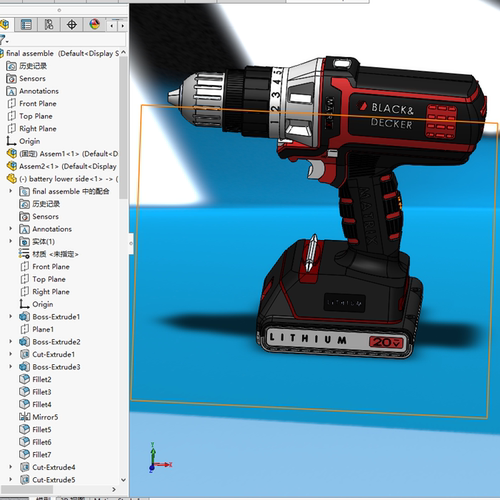Open the PropertyManager tab icon
The height and width of the screenshot is (500, 500).
[26, 24]
